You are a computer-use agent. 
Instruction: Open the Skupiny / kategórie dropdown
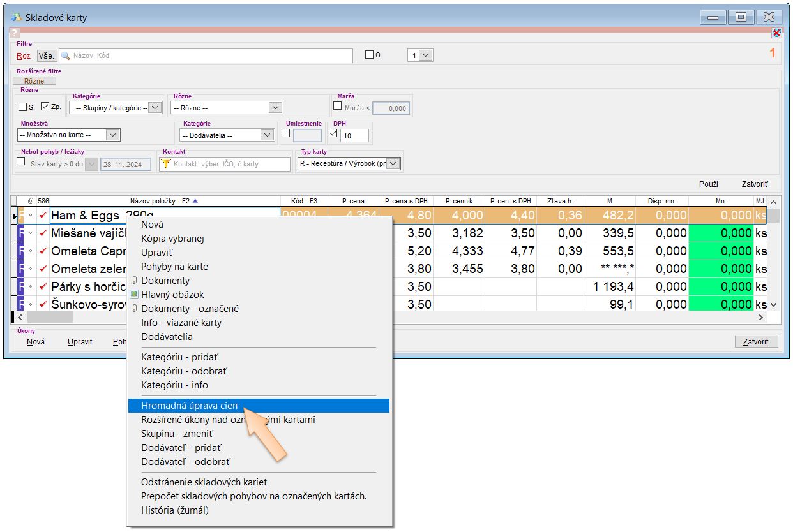tap(155, 108)
